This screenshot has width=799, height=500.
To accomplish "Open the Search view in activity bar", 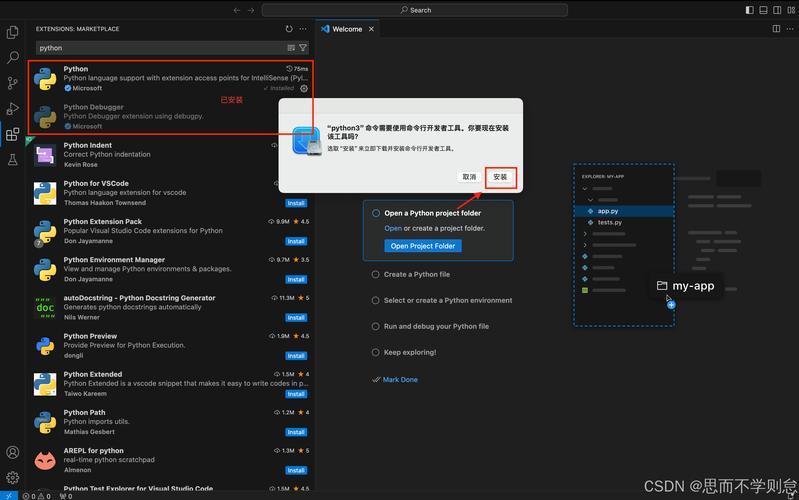I will tap(13, 57).
